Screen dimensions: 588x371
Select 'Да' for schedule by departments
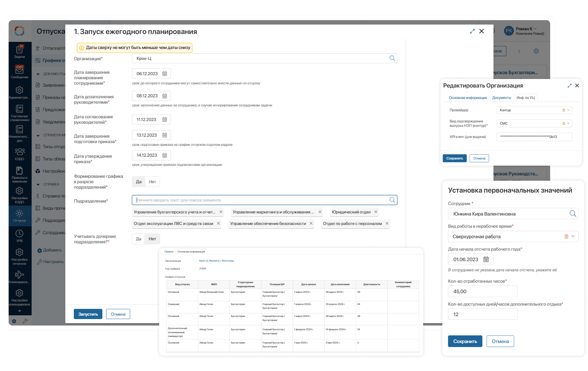[139, 182]
